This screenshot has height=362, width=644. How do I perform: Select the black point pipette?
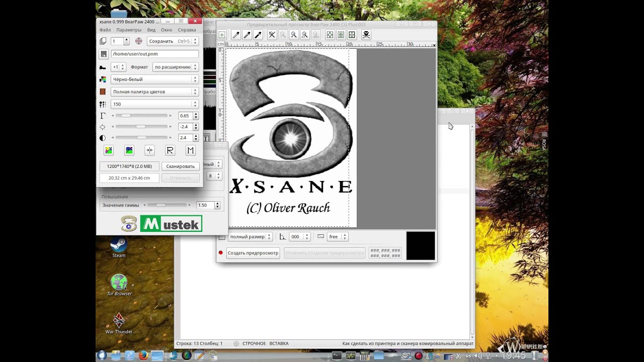click(259, 35)
